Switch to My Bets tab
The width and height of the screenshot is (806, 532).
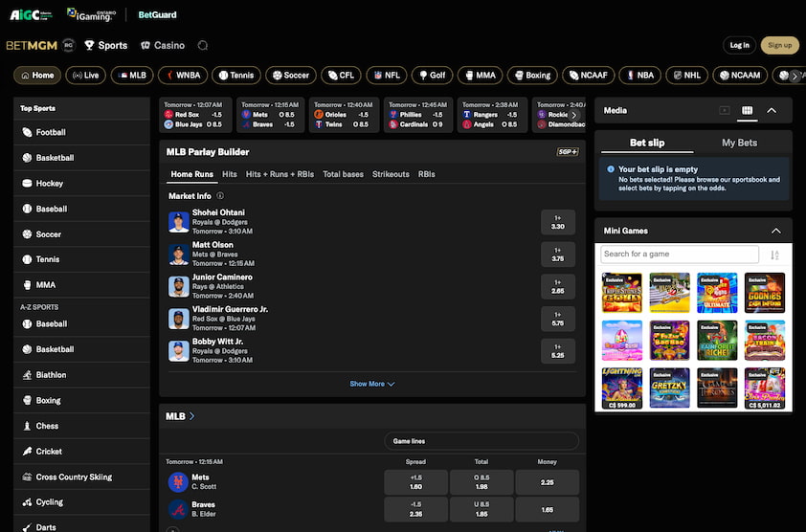(x=739, y=143)
